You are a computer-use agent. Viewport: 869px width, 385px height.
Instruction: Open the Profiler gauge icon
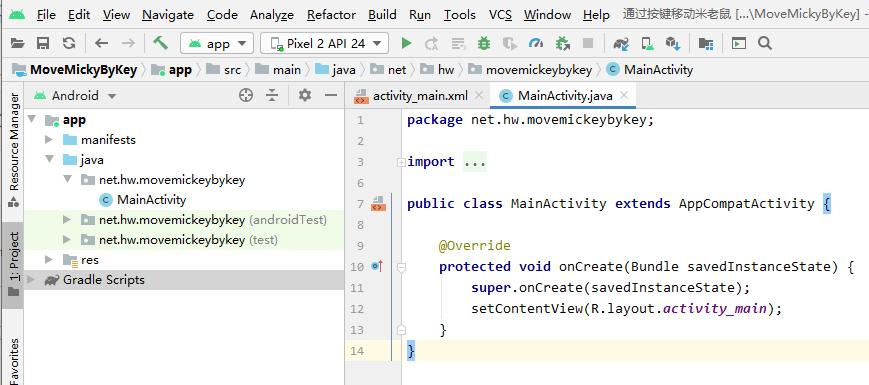point(536,43)
